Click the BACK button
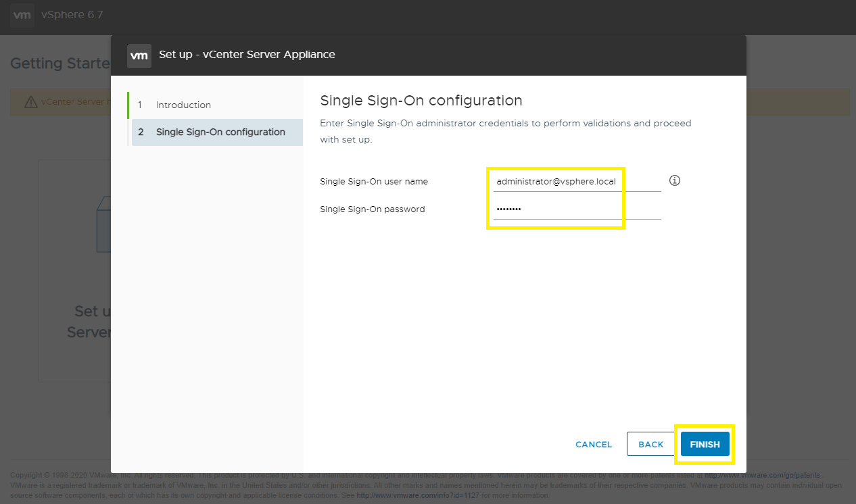Image resolution: width=856 pixels, height=504 pixels. [650, 444]
